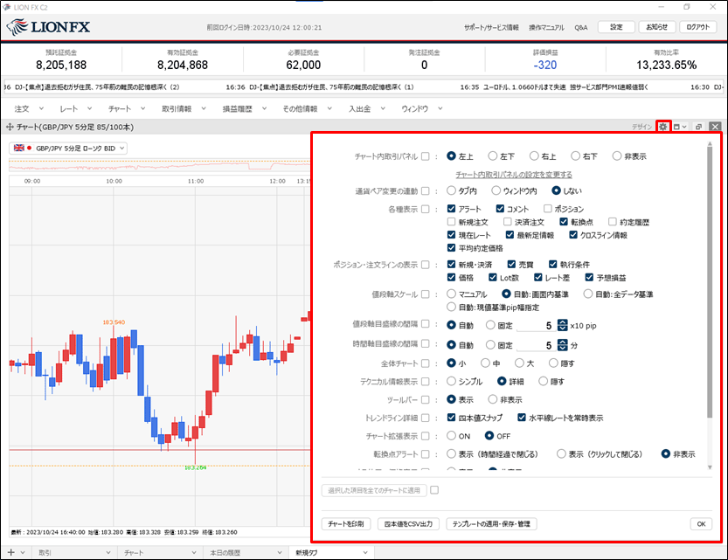728x560 pixels.
Task: Close the LION FX C2 application window
Action: pos(712,7)
